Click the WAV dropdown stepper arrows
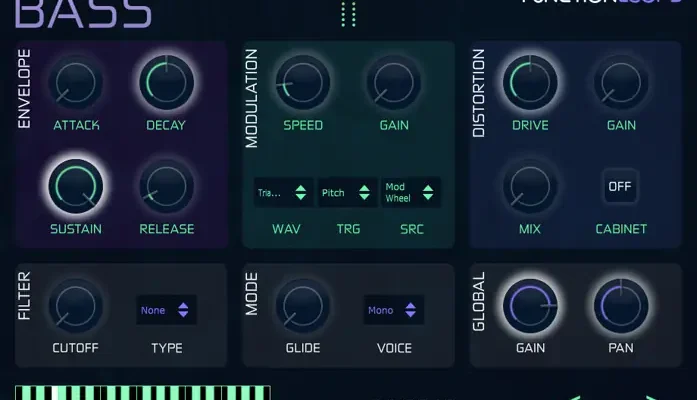The image size is (697, 400). tap(301, 192)
